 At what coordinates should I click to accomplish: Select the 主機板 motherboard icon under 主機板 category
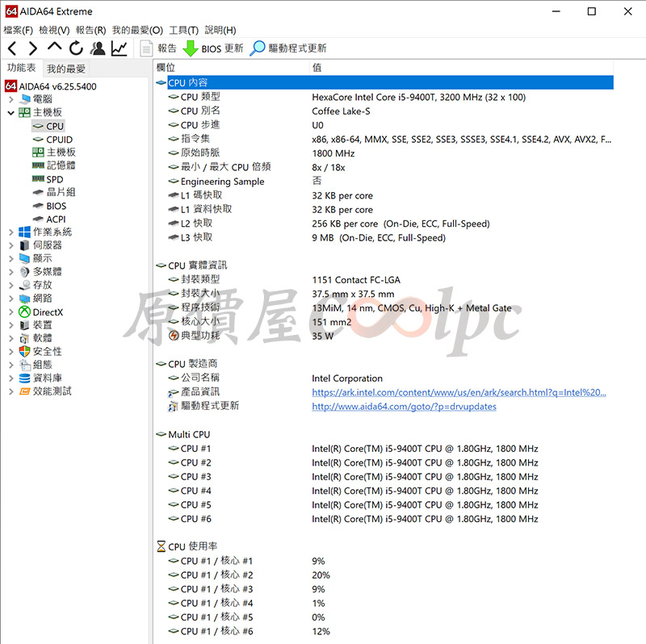[x=38, y=153]
